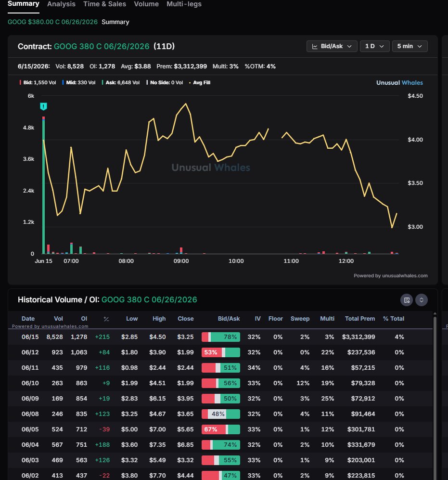Click the scrollbar up arrow of the table
This screenshot has height=480, width=448.
pos(435,314)
